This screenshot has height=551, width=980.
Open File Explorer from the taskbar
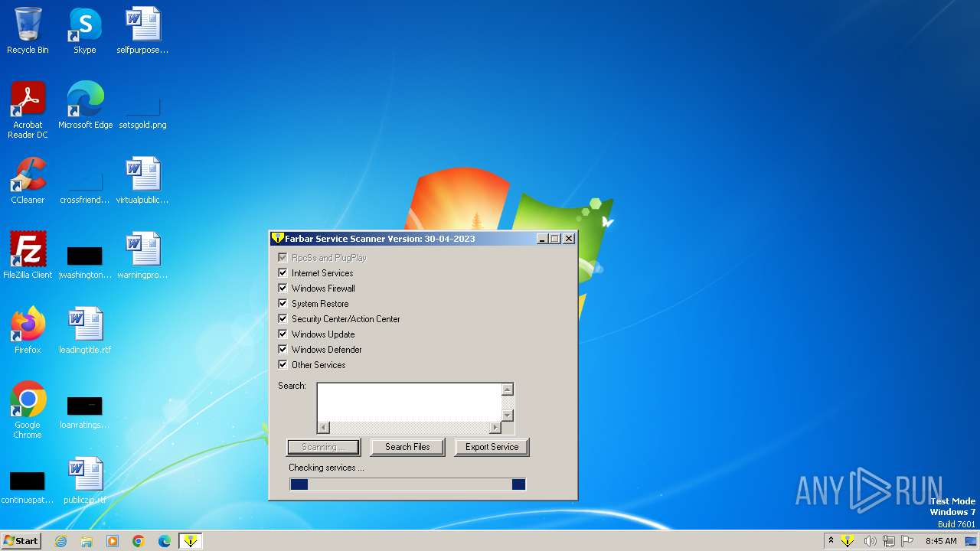click(x=87, y=541)
